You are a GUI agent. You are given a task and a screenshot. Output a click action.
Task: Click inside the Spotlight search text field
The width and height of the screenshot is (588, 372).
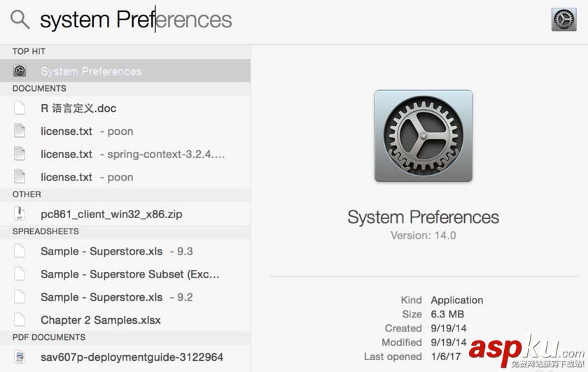(280, 20)
